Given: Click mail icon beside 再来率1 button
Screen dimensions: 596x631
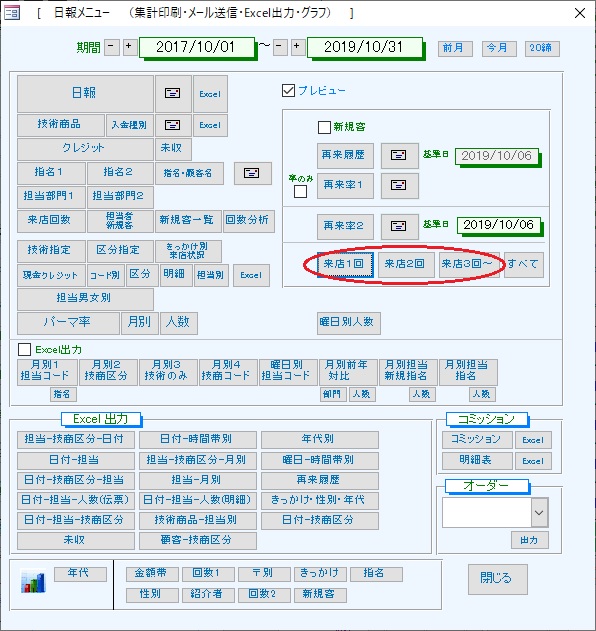Looking at the screenshot, I should pyautogui.click(x=399, y=186).
